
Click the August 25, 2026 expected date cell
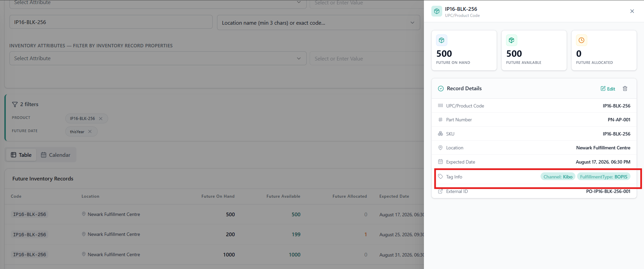(402, 235)
